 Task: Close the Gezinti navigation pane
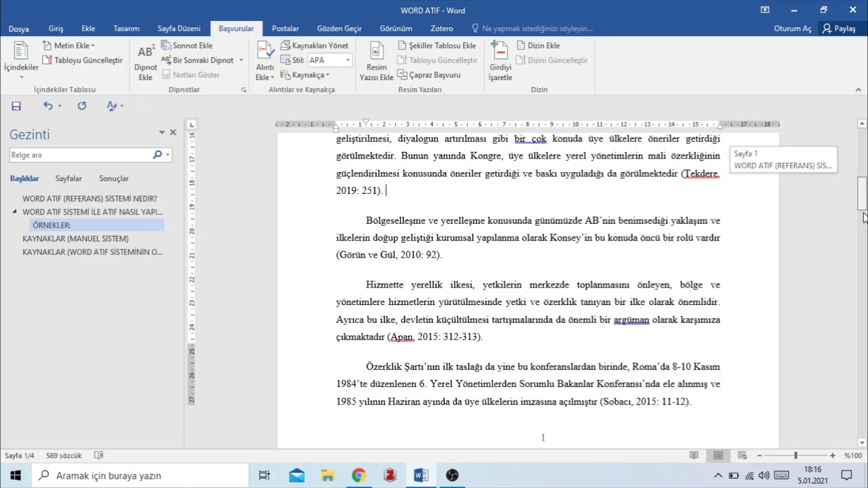(x=173, y=133)
